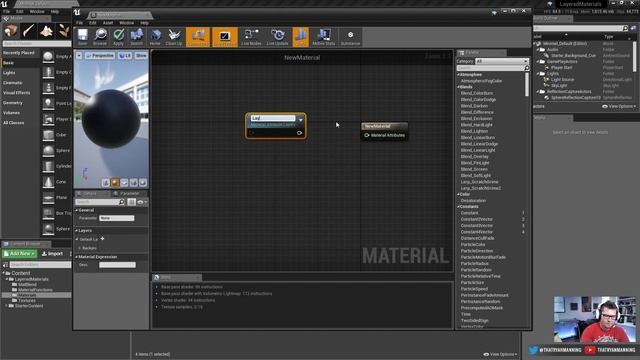640x360 pixels.
Task: Click the Palette search field
Action: (x=493, y=68)
